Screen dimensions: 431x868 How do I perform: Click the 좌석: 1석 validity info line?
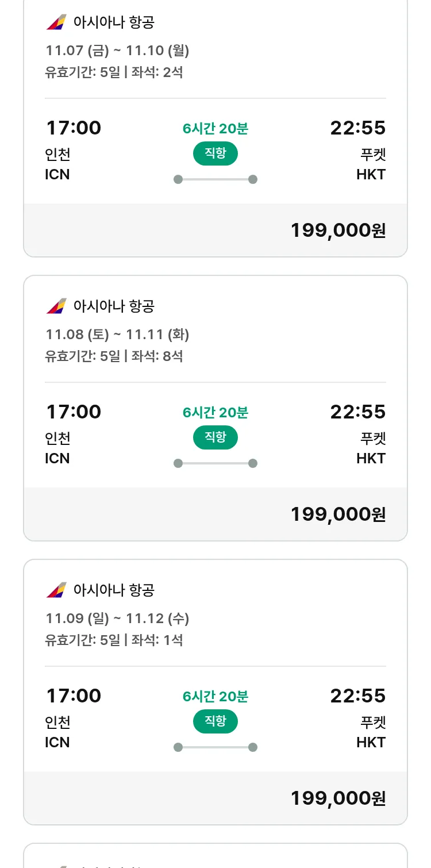click(x=114, y=640)
